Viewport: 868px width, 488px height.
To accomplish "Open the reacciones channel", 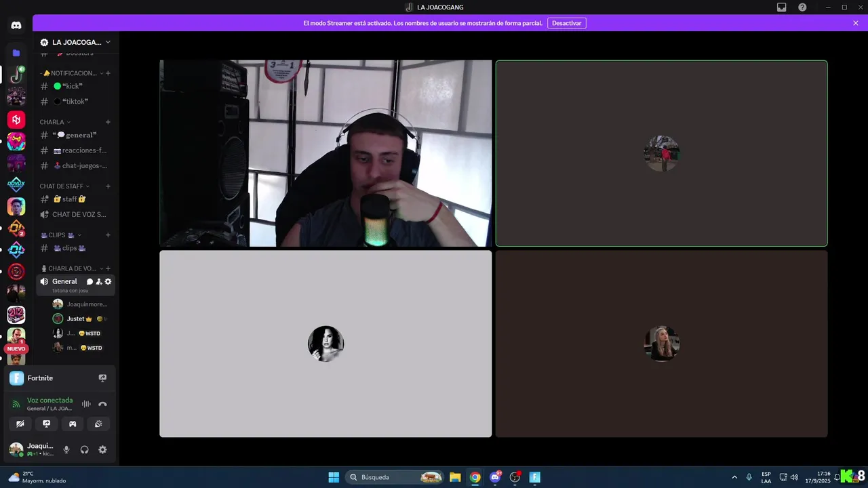I will (75, 150).
